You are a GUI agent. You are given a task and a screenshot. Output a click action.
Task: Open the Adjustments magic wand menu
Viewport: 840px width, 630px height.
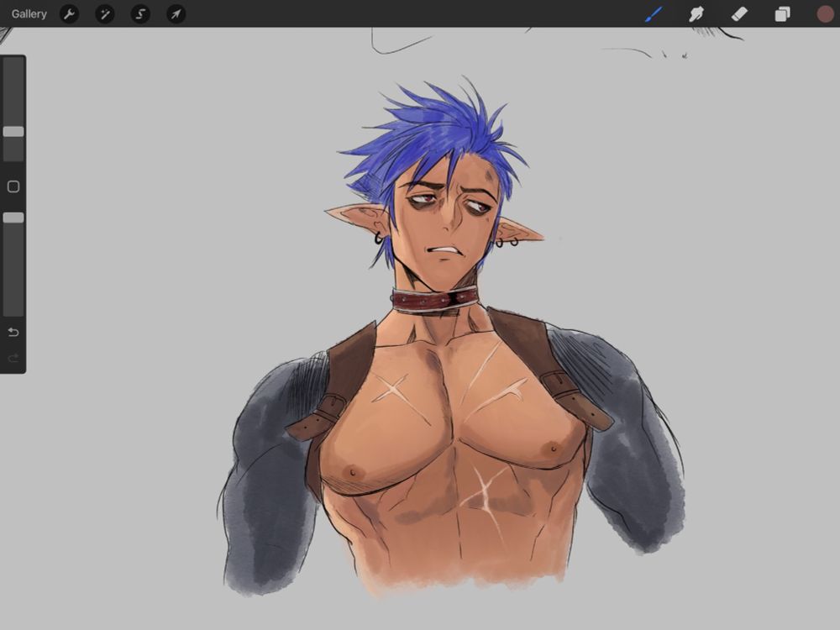[x=104, y=14]
